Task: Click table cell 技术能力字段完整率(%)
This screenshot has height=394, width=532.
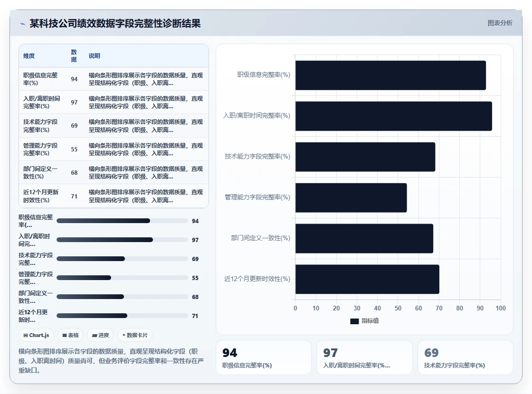Action: [40, 126]
